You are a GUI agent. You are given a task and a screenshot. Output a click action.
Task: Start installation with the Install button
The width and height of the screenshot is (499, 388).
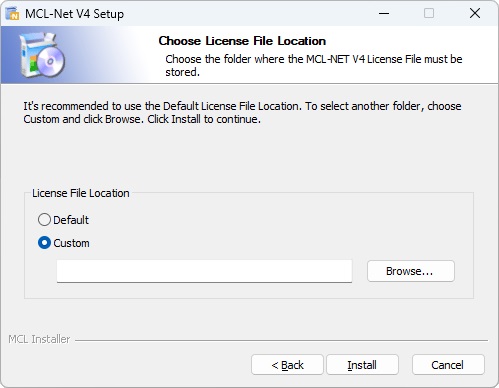[x=362, y=365]
